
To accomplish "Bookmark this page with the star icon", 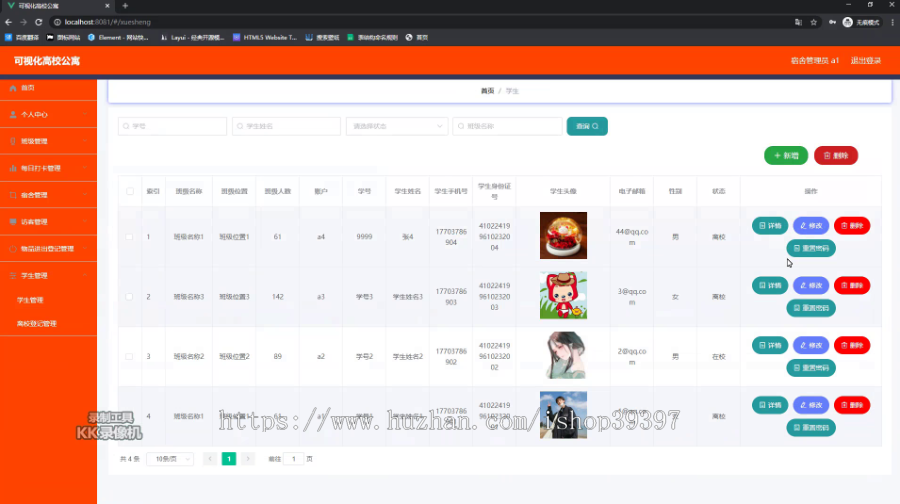I will tap(813, 22).
